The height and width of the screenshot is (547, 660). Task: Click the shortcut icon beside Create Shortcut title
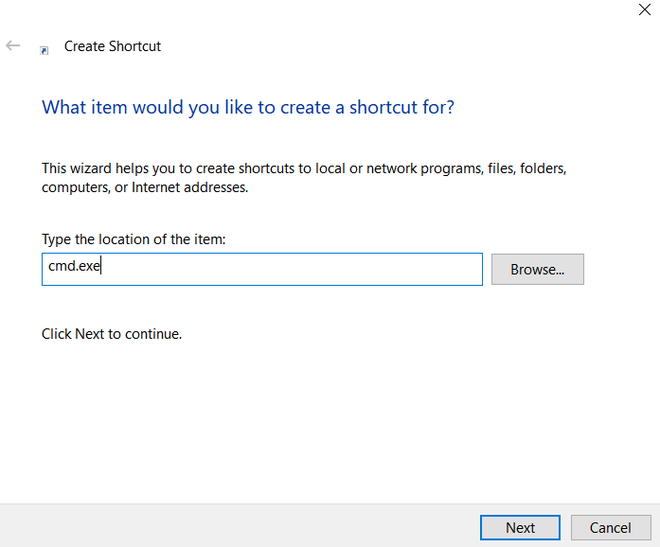[x=44, y=49]
